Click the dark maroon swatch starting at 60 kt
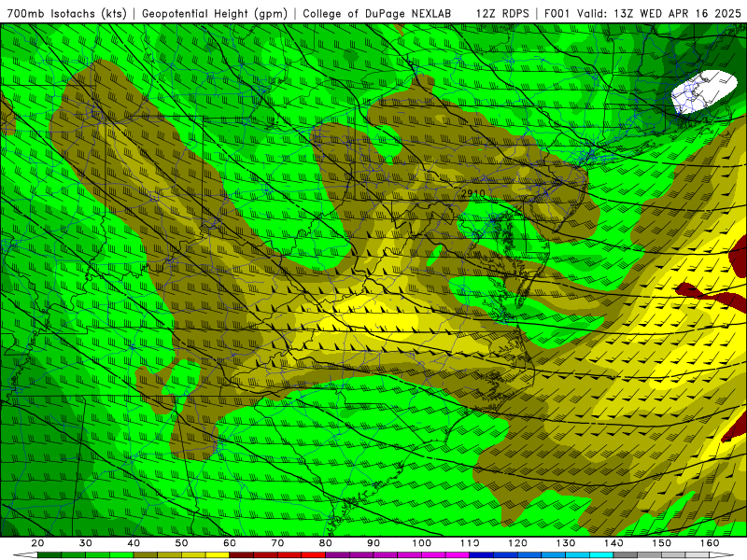This screenshot has width=747, height=560. [242, 554]
